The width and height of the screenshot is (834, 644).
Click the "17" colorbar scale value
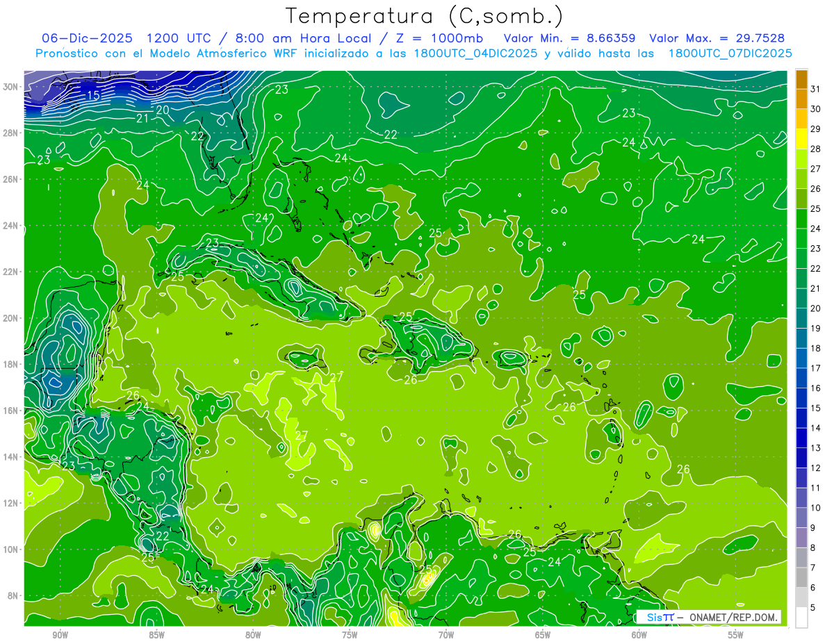[x=815, y=368]
